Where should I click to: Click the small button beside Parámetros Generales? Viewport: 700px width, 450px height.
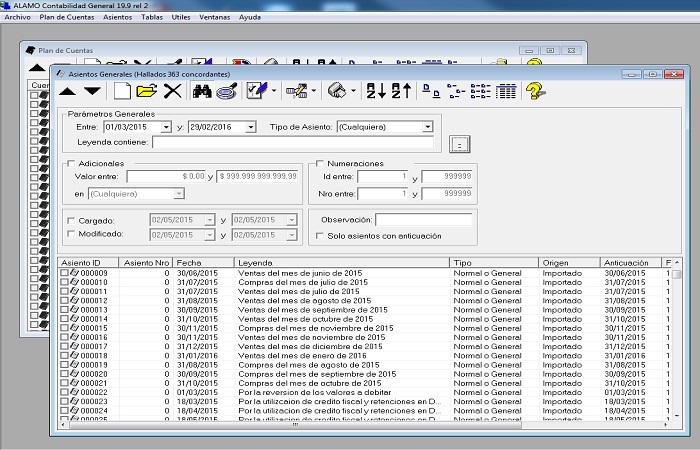tap(460, 144)
